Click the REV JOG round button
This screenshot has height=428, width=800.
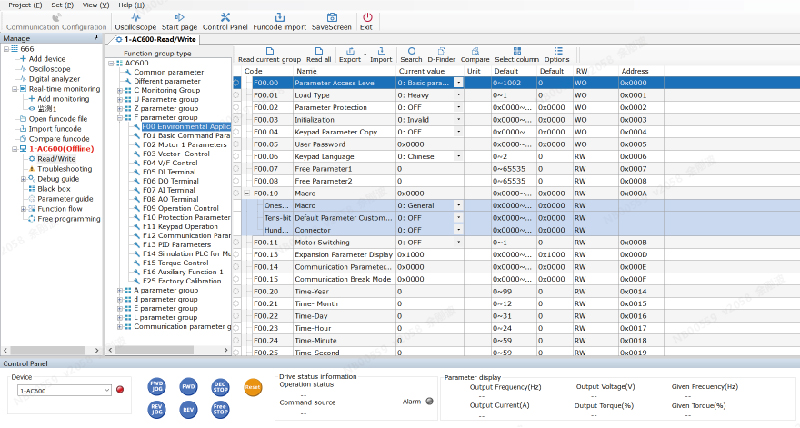157,410
